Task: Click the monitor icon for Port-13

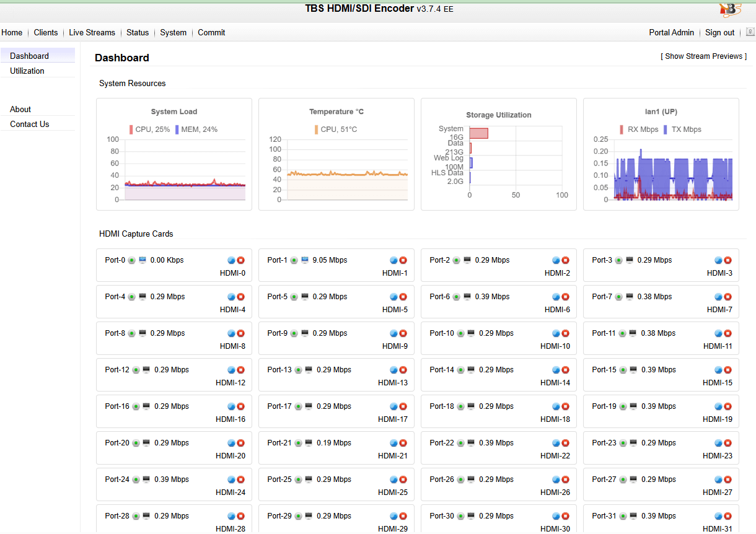Action: click(309, 370)
